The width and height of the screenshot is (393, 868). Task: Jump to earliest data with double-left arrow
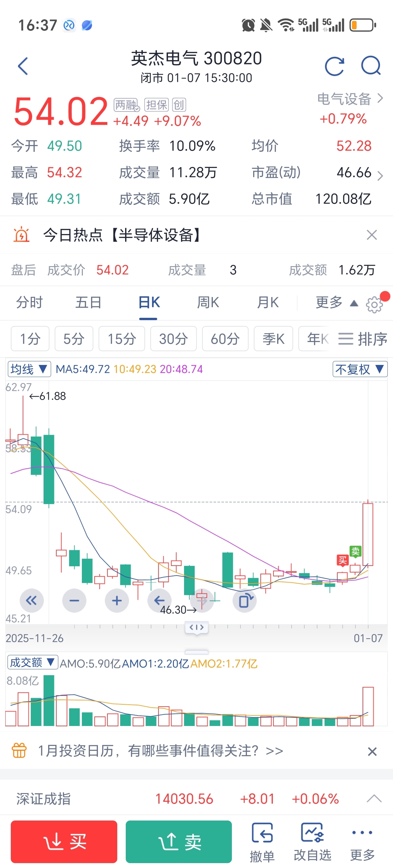[32, 601]
